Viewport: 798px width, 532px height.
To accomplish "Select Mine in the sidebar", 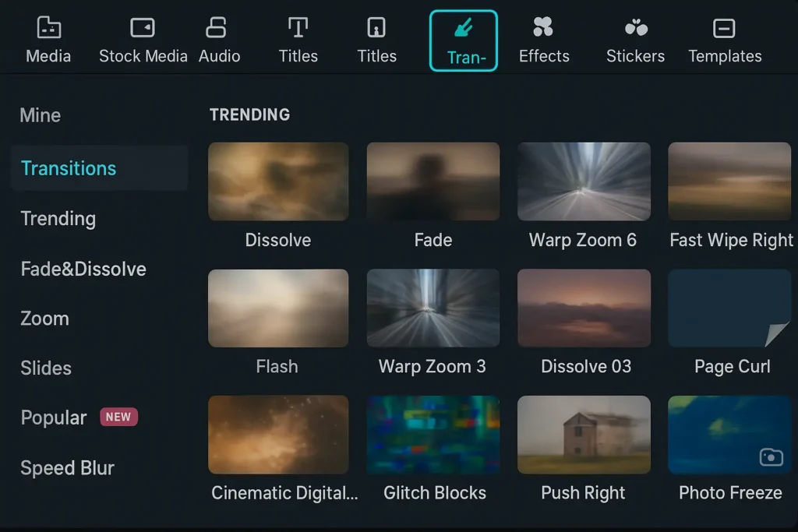I will pos(41,115).
